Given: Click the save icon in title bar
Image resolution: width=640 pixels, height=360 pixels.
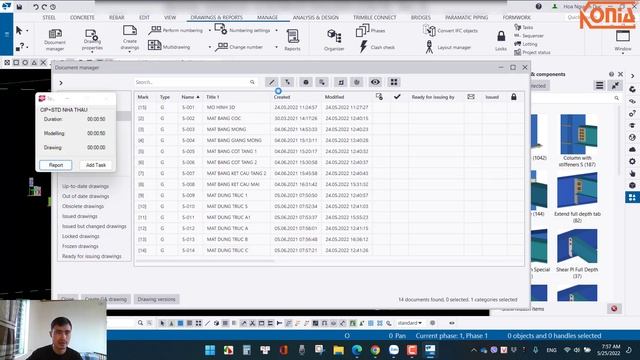Looking at the screenshot, I should 19,7.
